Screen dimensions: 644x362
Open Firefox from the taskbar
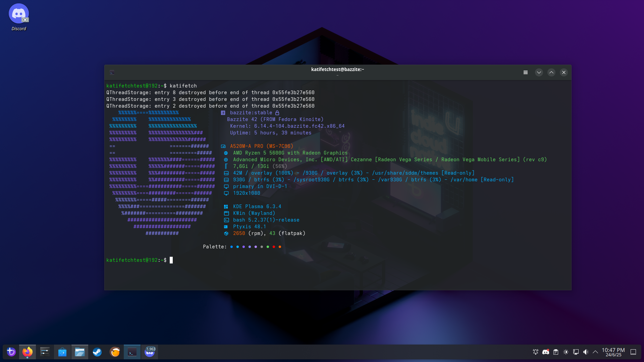click(x=28, y=352)
